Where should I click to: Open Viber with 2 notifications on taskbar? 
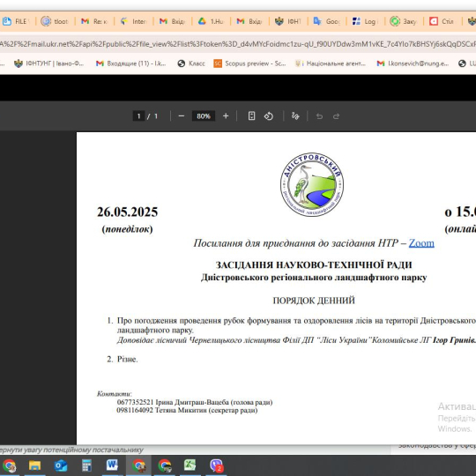pyautogui.click(x=216, y=465)
